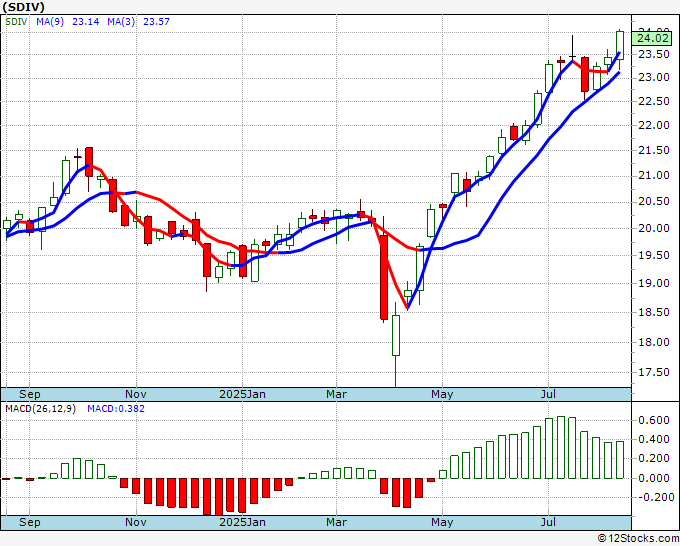This screenshot has height=546, width=680.
Task: Click May on the MACD panel date axis
Action: (442, 522)
